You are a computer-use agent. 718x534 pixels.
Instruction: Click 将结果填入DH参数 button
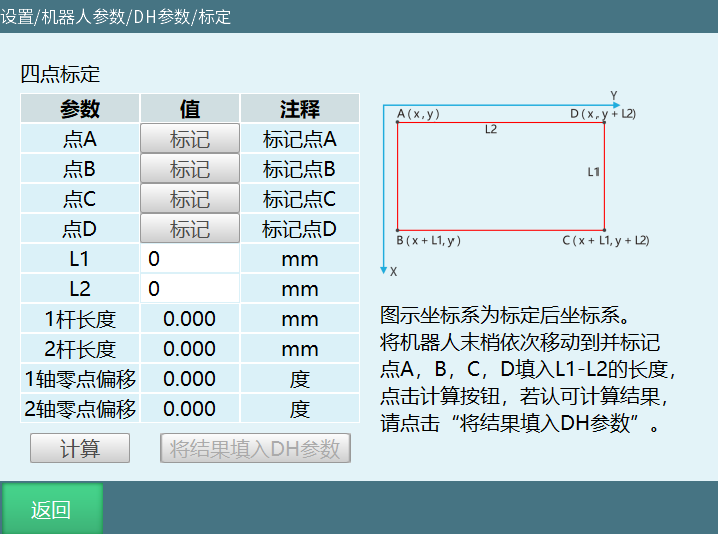click(x=255, y=448)
